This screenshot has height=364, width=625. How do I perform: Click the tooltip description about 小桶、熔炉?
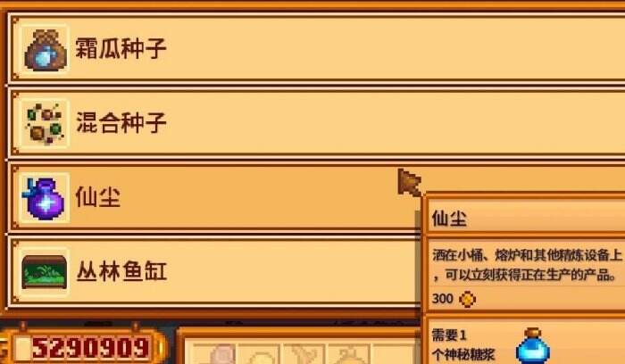(527, 265)
